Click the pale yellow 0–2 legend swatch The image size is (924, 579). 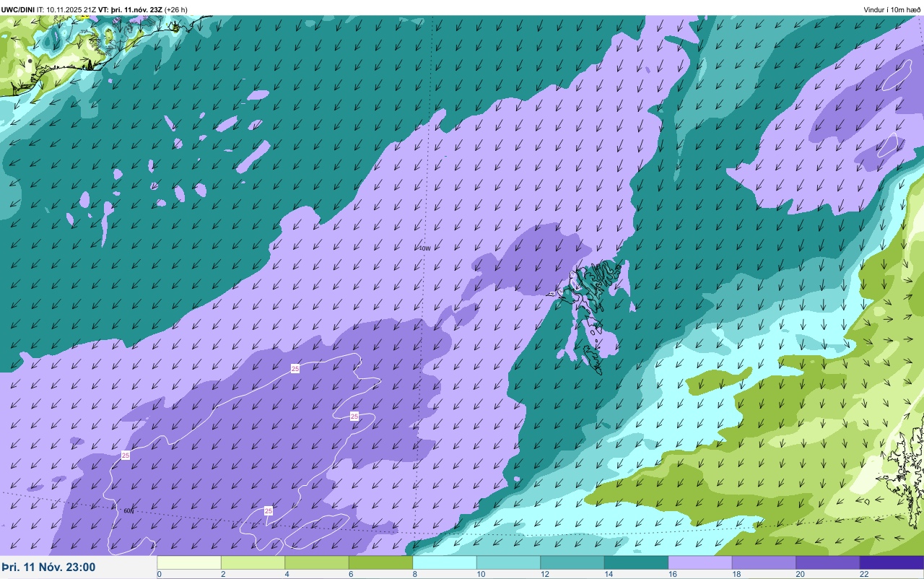coord(189,562)
